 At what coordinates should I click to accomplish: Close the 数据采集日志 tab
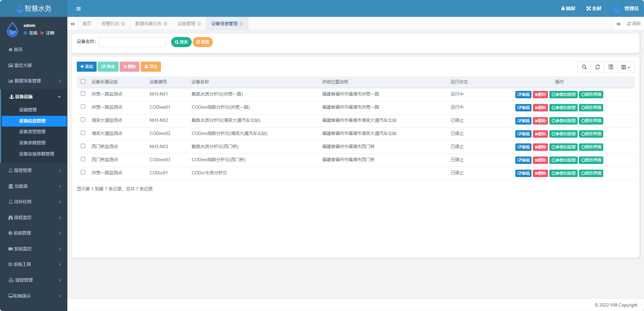(165, 24)
